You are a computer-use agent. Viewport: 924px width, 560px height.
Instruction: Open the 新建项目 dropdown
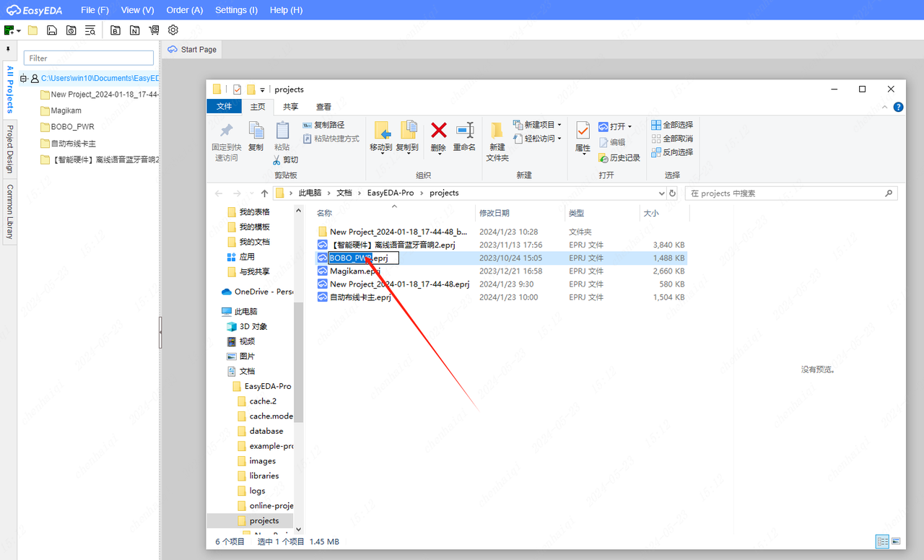538,125
